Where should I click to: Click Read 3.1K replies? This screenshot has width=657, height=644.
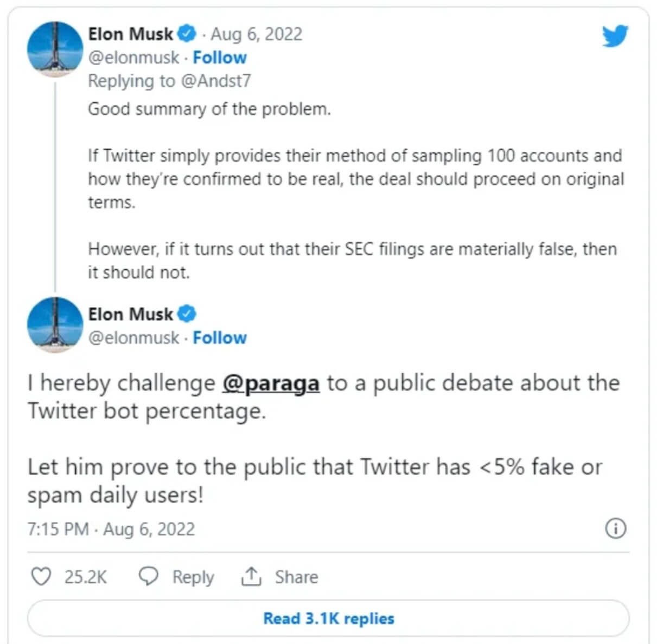(x=328, y=618)
